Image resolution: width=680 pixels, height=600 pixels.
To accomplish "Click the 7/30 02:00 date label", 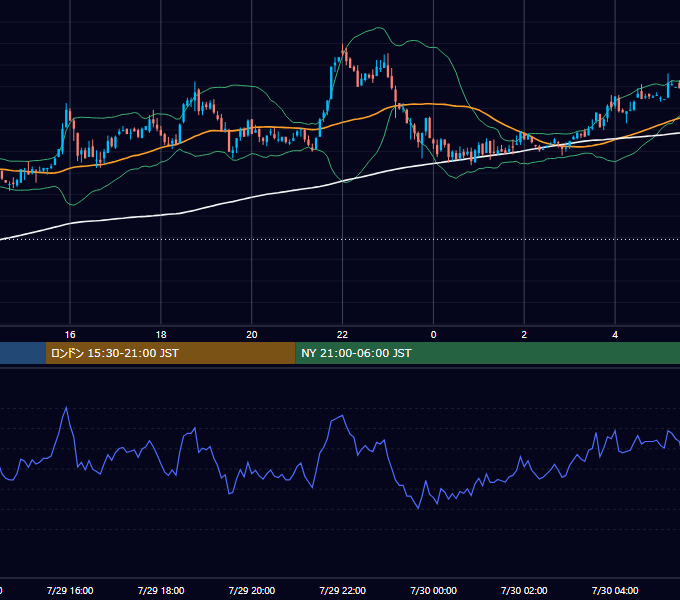I will tap(524, 590).
